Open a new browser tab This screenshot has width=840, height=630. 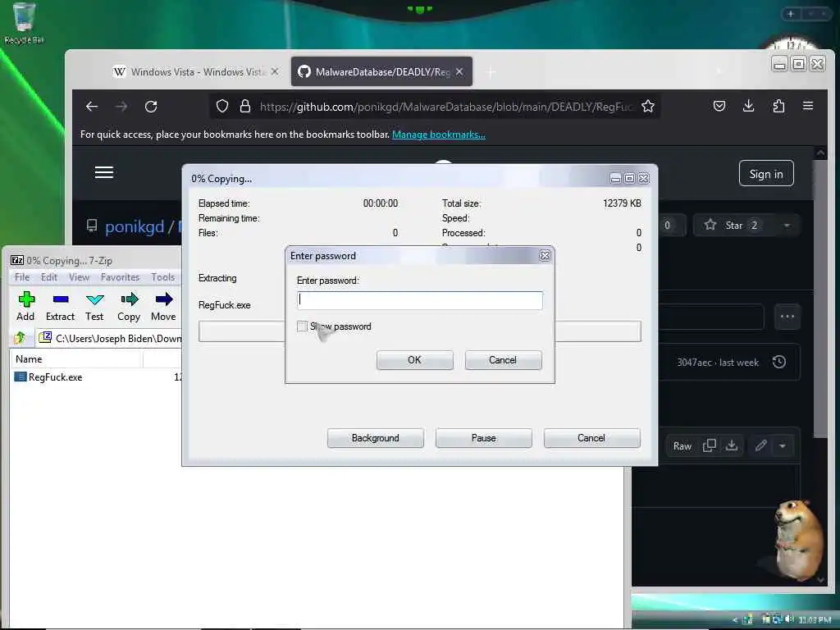491,72
